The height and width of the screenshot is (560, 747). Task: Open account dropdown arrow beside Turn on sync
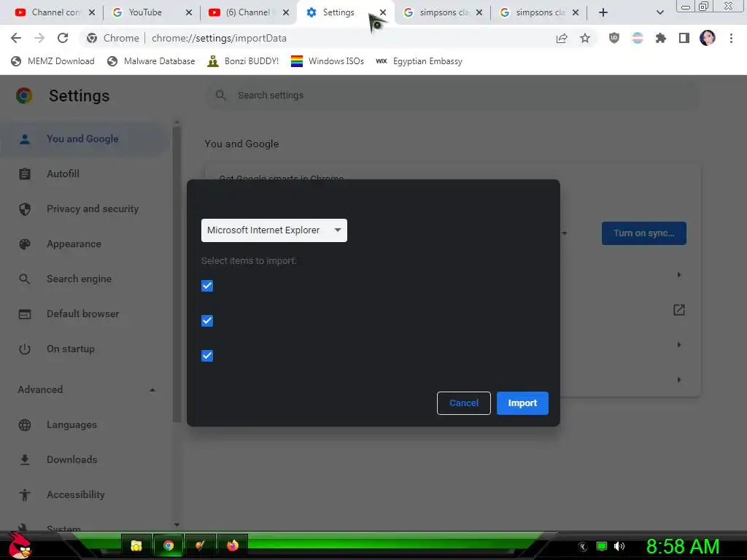565,233
